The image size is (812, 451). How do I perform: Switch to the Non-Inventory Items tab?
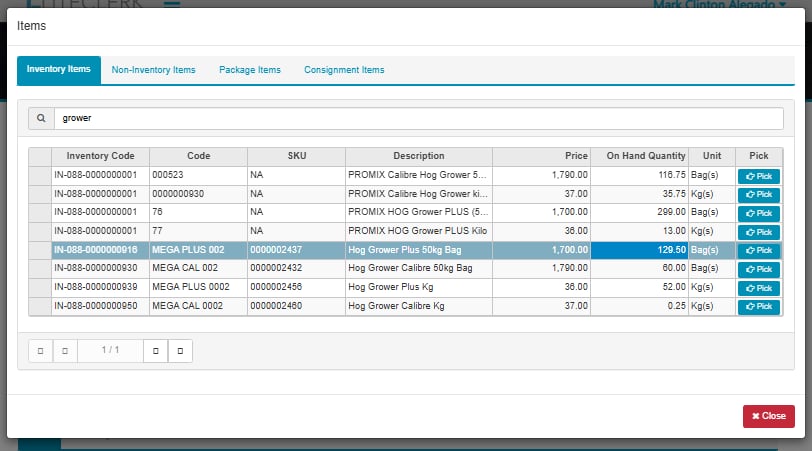click(153, 70)
